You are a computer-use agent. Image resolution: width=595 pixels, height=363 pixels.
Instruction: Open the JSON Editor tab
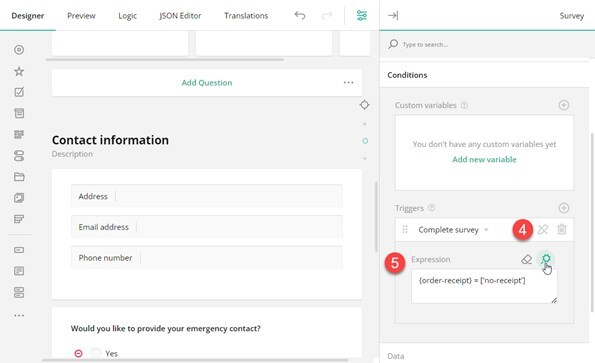[180, 16]
